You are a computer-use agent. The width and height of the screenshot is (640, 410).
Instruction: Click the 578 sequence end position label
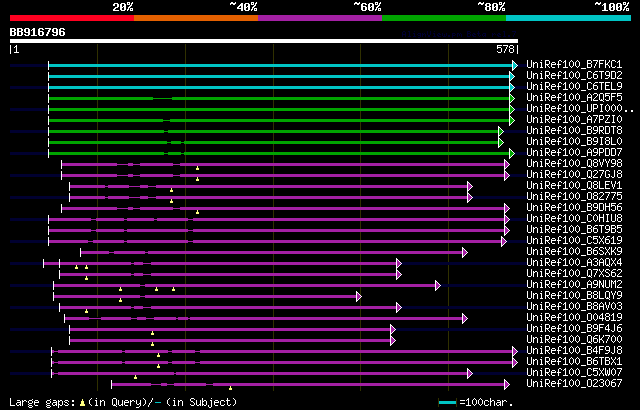[505, 49]
